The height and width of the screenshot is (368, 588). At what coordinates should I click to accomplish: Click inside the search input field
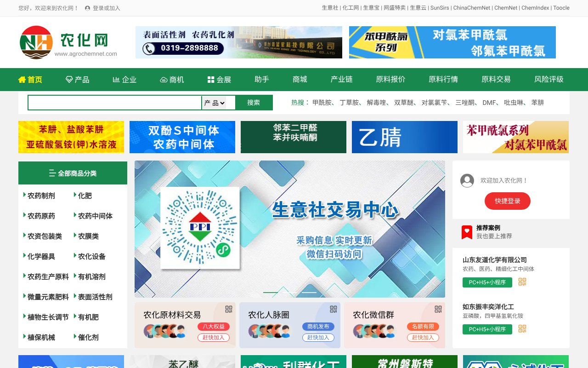click(114, 102)
